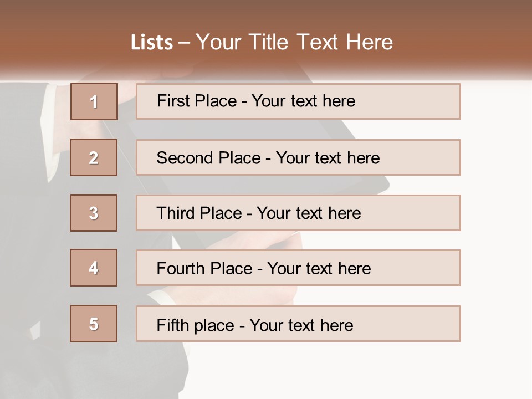Viewport: 532px width, 399px height.
Task: Click the slide title text
Action: pos(262,42)
